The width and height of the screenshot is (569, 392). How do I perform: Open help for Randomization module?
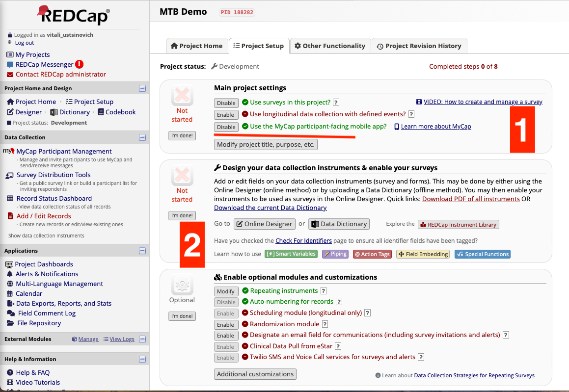point(325,324)
